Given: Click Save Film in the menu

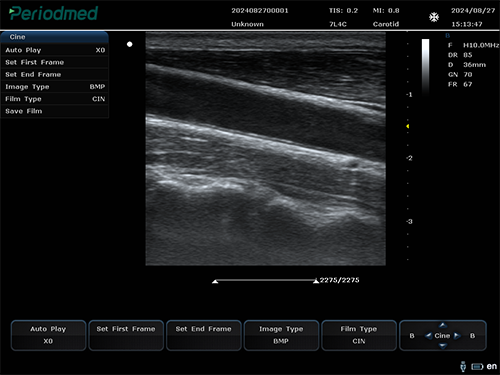Looking at the screenshot, I should 55,111.
